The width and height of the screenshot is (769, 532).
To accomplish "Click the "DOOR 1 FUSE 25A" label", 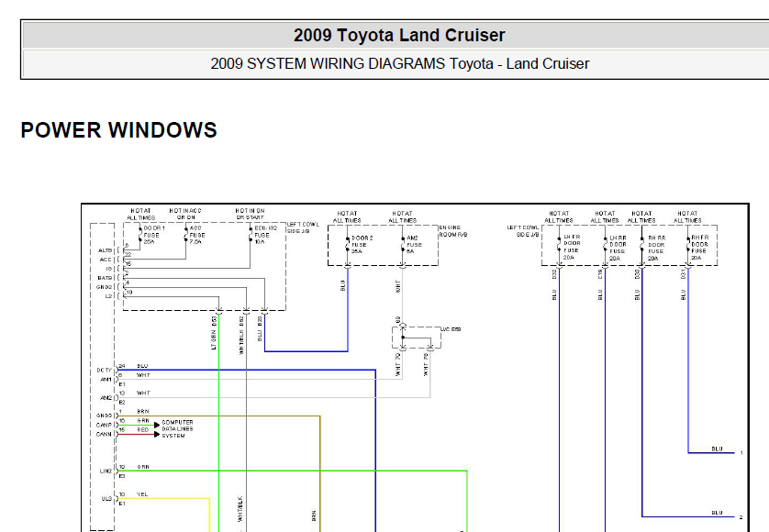I will coord(154,235).
